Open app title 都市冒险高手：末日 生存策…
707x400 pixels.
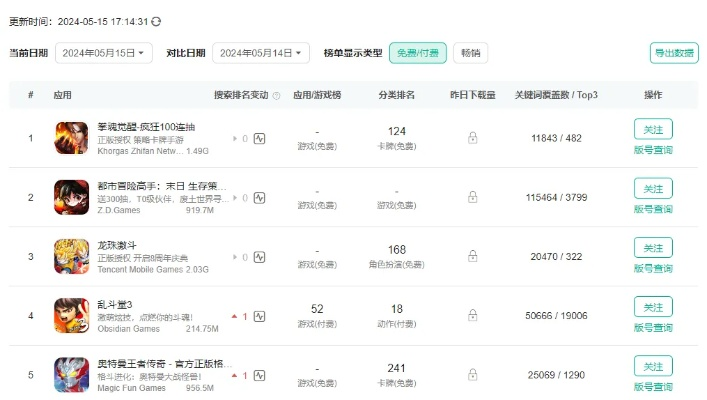point(162,186)
